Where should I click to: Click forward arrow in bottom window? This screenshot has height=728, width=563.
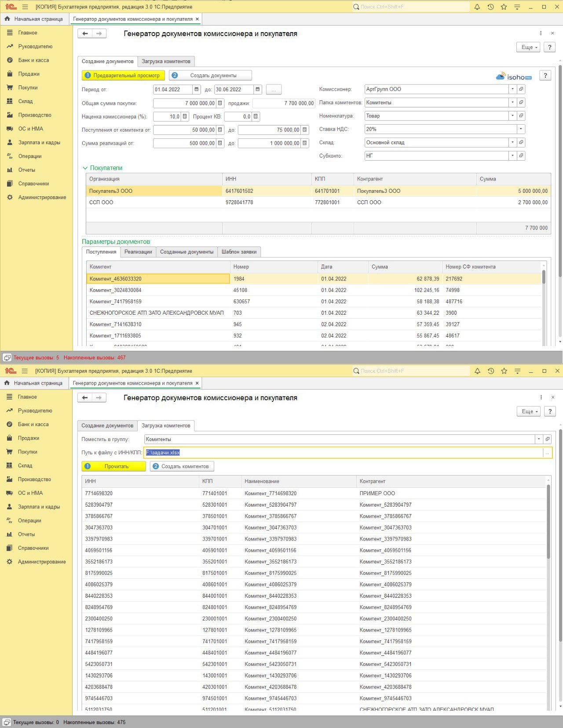click(x=99, y=397)
